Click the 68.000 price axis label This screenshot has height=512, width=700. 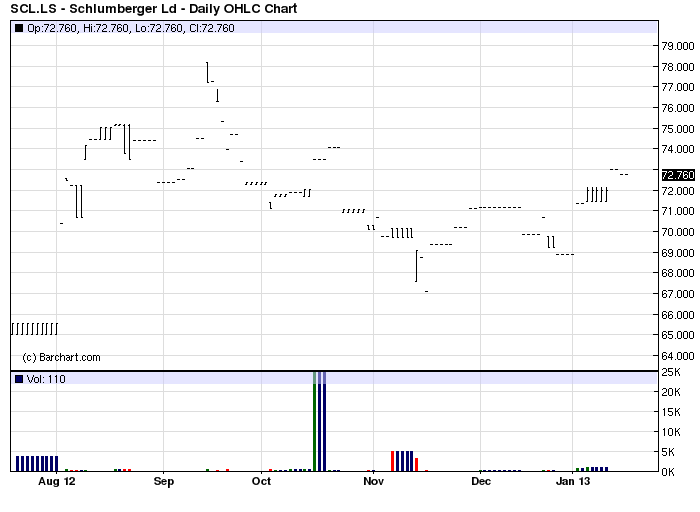pyautogui.click(x=678, y=273)
